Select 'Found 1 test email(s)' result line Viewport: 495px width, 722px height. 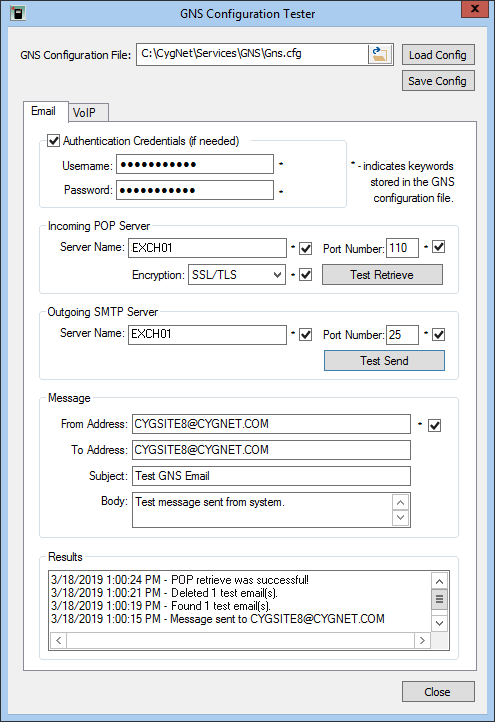(161, 606)
